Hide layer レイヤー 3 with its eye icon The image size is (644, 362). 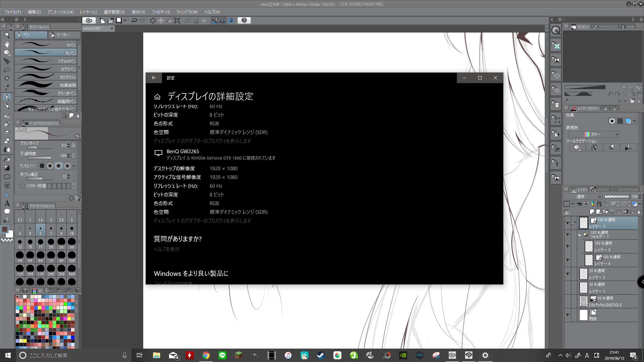[567, 223]
